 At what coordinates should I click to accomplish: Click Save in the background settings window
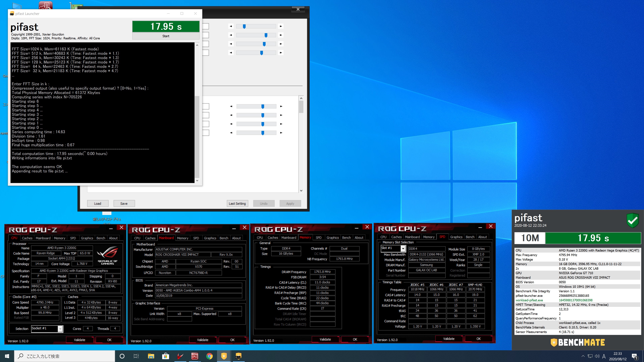[124, 203]
